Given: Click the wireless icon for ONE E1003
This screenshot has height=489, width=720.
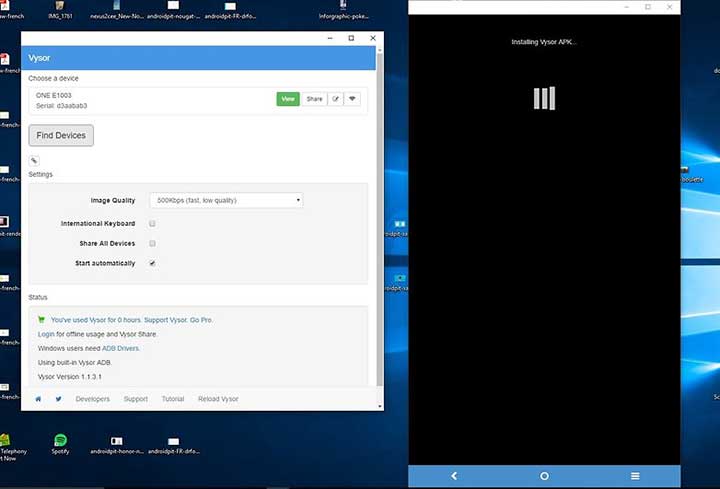Looking at the screenshot, I should tap(352, 99).
